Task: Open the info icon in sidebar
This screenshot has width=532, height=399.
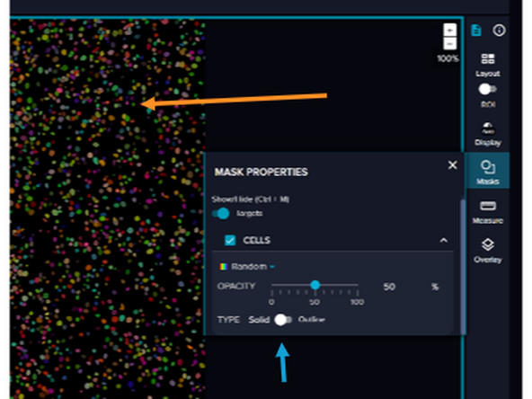Action: (x=499, y=31)
